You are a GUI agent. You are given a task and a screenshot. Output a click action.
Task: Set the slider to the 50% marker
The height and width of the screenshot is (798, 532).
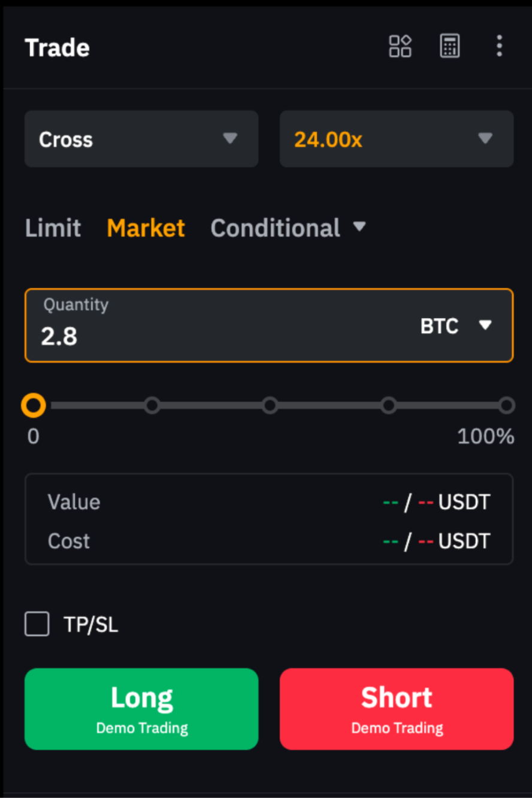pos(270,406)
